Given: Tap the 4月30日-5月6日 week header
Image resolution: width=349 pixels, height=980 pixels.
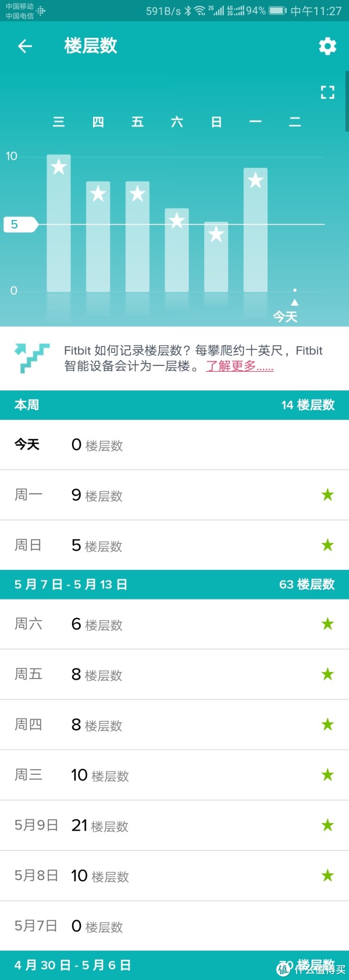Looking at the screenshot, I should [174, 965].
